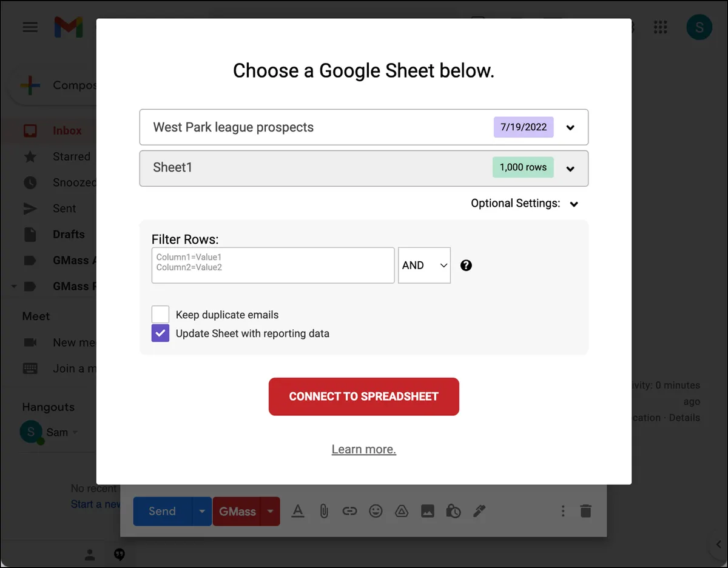Screen dimensions: 728x568
Task: Click the Filter Rows text field
Action: [x=273, y=265]
